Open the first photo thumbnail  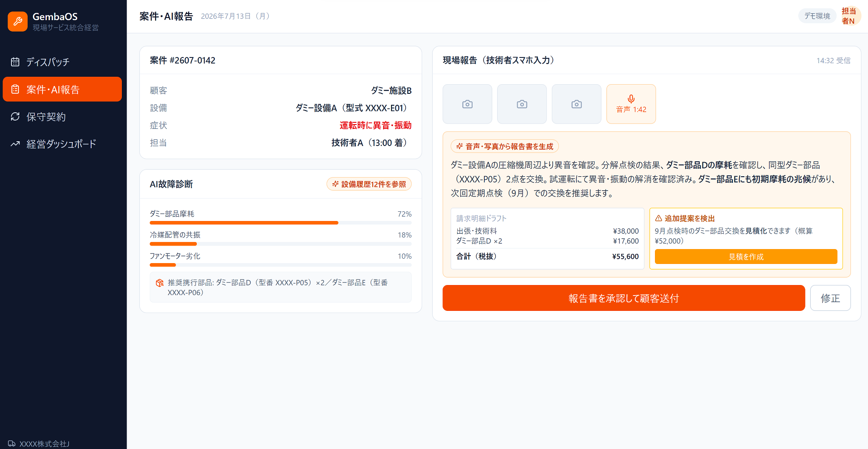467,104
